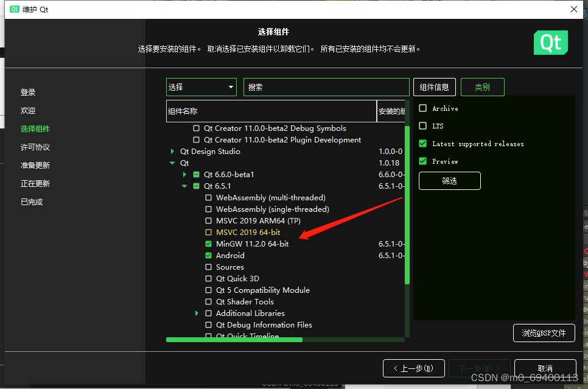Select 许可协议 step in the left sidebar

[35, 147]
